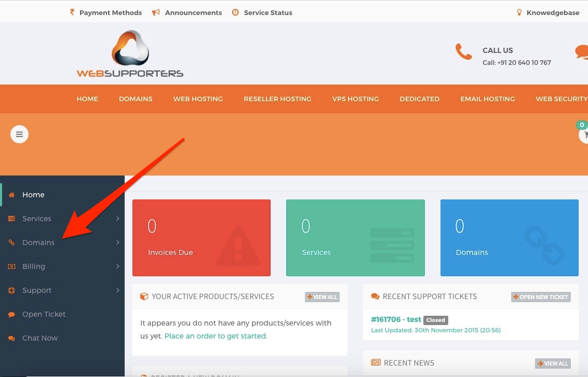Open HOME in the orange navigation bar
This screenshot has width=588, height=377.
(87, 99)
